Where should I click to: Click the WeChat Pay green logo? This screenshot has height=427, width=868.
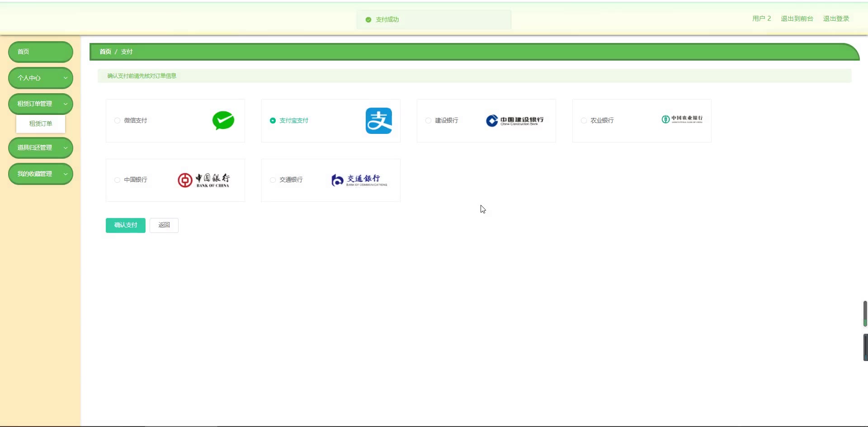pos(223,120)
